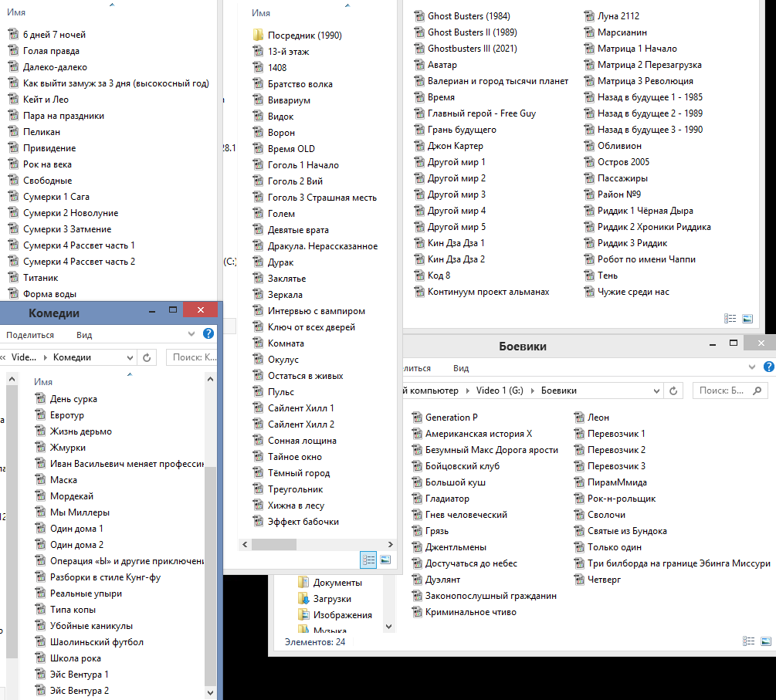Image resolution: width=776 pixels, height=700 pixels.
Task: Switch the Боевики window to large thumbnails view
Action: (766, 641)
